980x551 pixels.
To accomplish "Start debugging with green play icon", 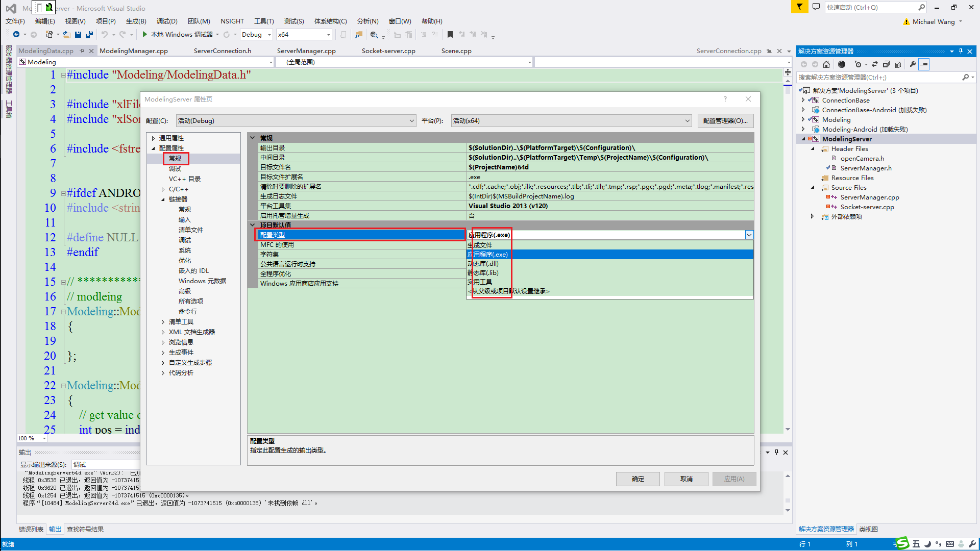I will pos(145,35).
